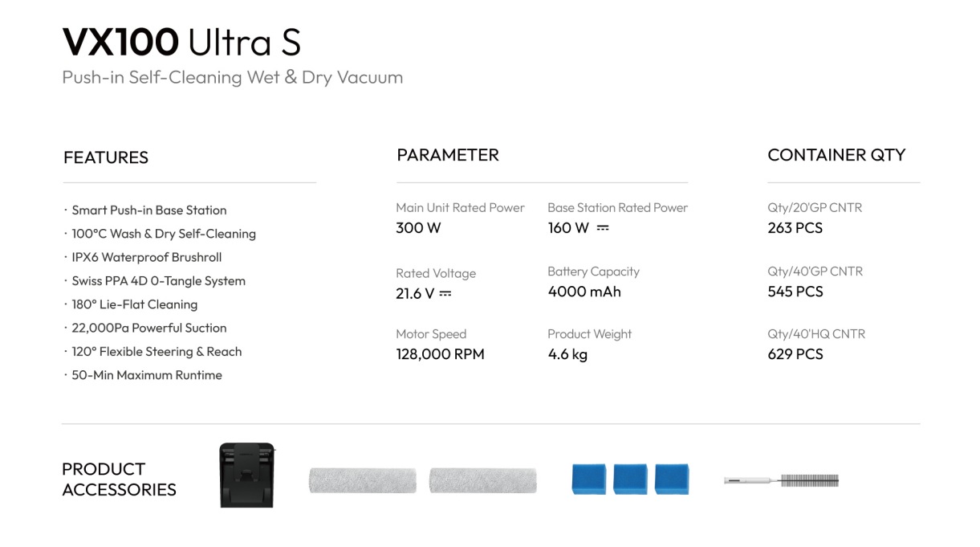This screenshot has width=980, height=547.
Task: Click the Smart Push-in Base Station feature
Action: (148, 210)
